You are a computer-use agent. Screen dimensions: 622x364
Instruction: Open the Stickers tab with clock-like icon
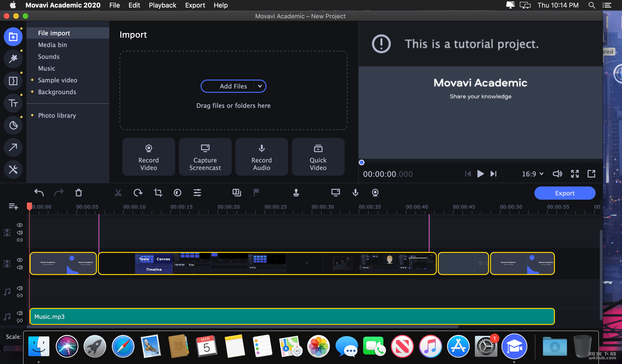tap(13, 125)
